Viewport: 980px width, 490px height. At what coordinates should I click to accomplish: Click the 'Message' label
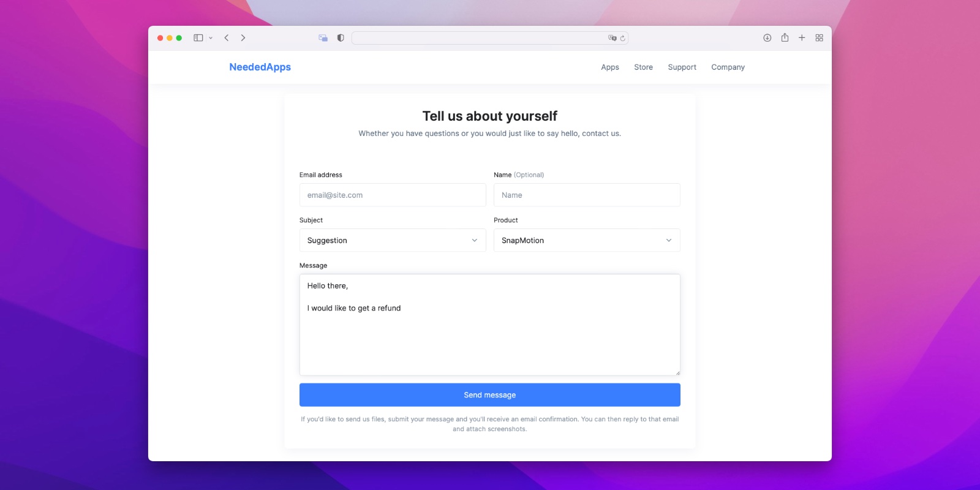click(x=314, y=266)
